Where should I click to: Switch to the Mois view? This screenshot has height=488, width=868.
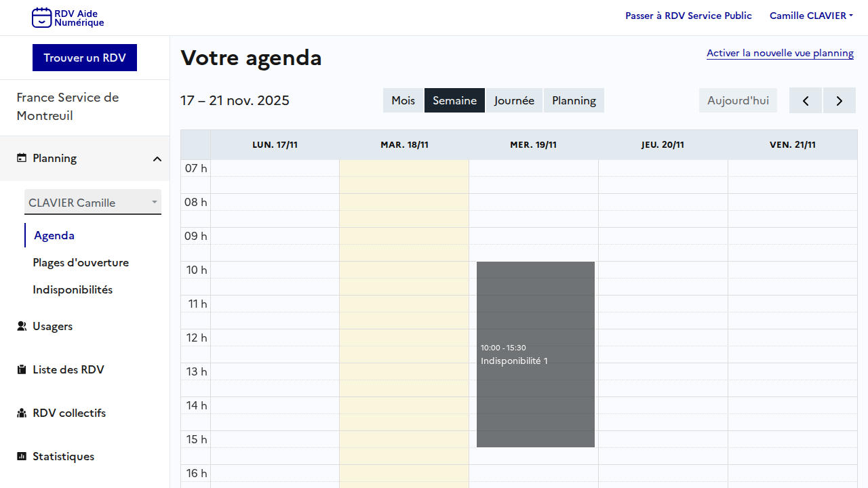403,100
